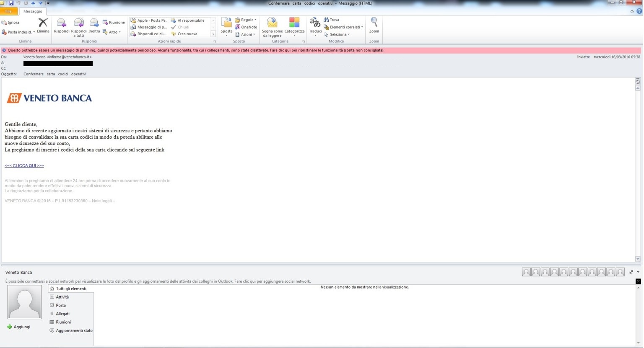Image resolution: width=644 pixels, height=348 pixels.
Task: Open the Traduci dropdown
Action: [x=315, y=27]
